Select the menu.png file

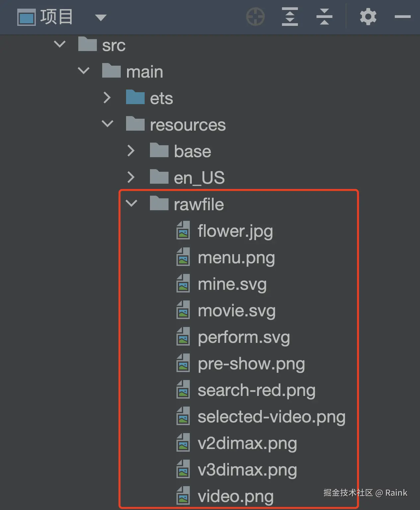click(x=236, y=258)
